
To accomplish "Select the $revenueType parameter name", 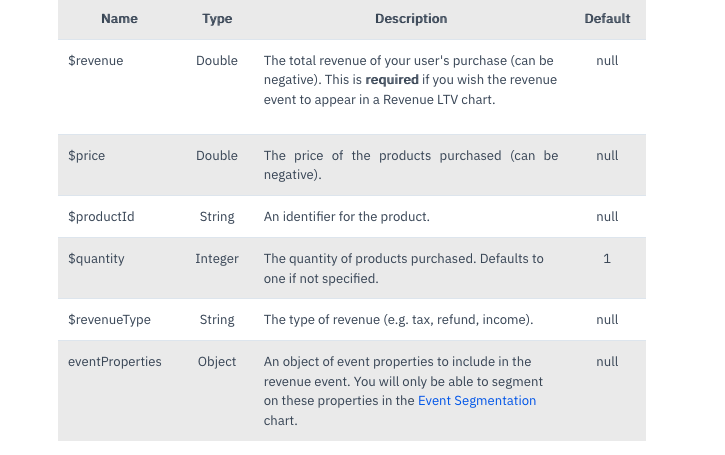I will point(109,320).
